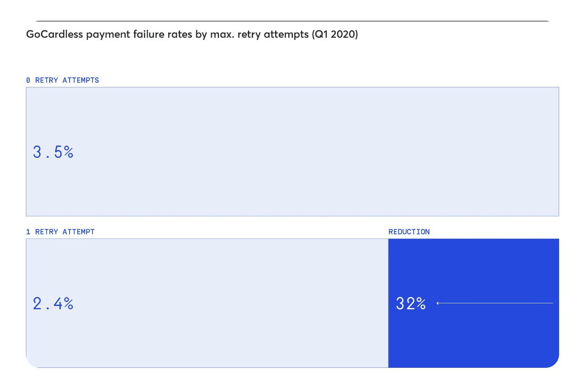Click the arrowhead pointing at 32%

point(438,303)
